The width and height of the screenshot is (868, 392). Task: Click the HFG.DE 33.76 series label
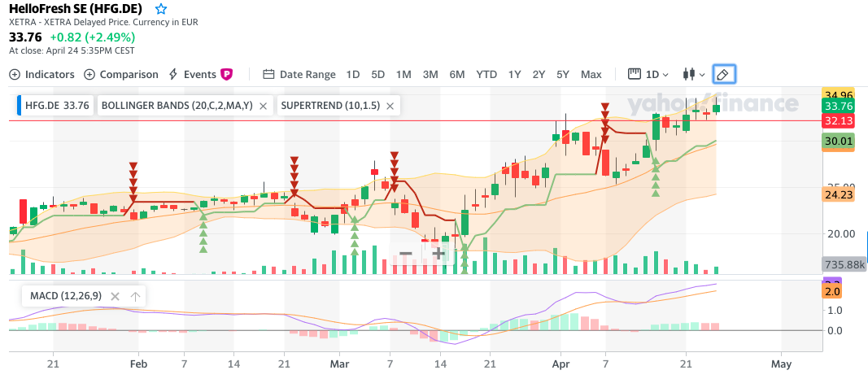(57, 106)
